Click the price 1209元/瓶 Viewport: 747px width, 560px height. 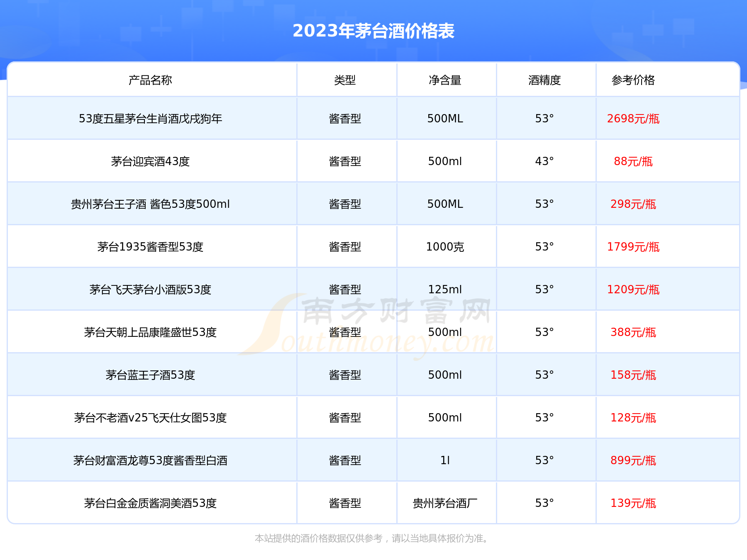tap(633, 290)
